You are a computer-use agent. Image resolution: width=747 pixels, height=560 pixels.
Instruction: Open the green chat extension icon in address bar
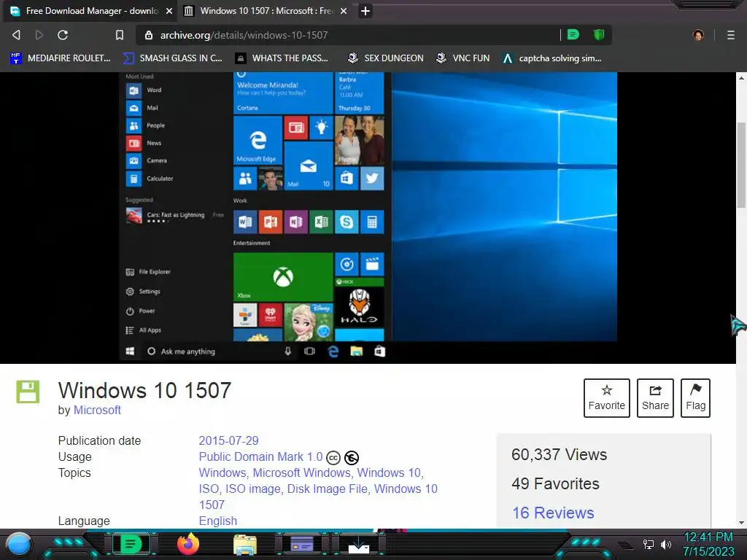coord(573,35)
